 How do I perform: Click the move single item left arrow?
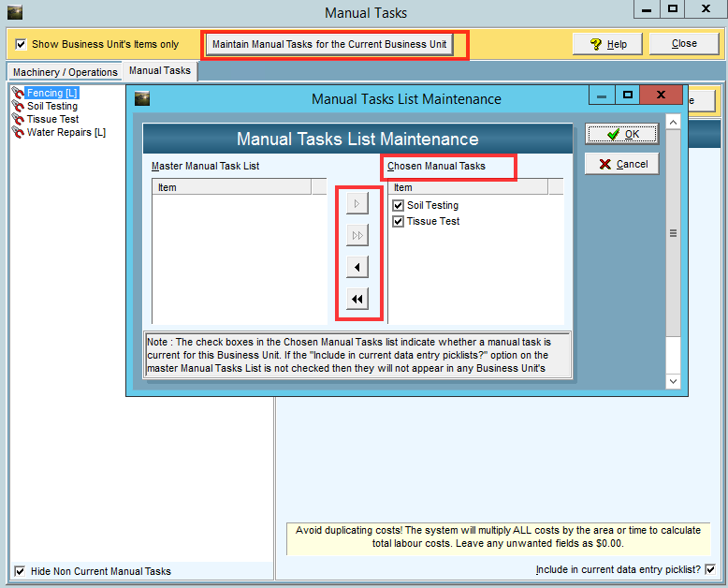pos(357,268)
